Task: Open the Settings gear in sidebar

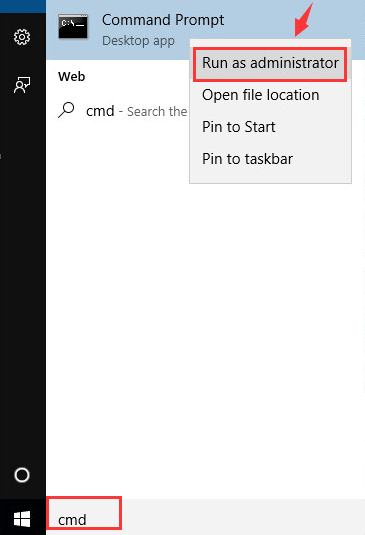Action: pyautogui.click(x=22, y=37)
